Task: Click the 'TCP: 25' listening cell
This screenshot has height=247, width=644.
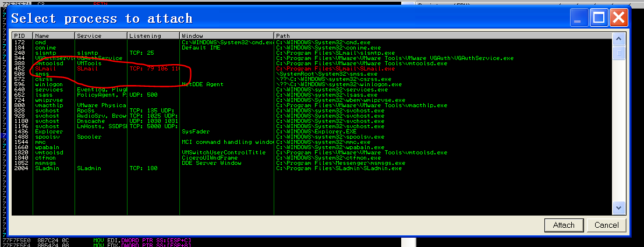Action: tap(141, 53)
